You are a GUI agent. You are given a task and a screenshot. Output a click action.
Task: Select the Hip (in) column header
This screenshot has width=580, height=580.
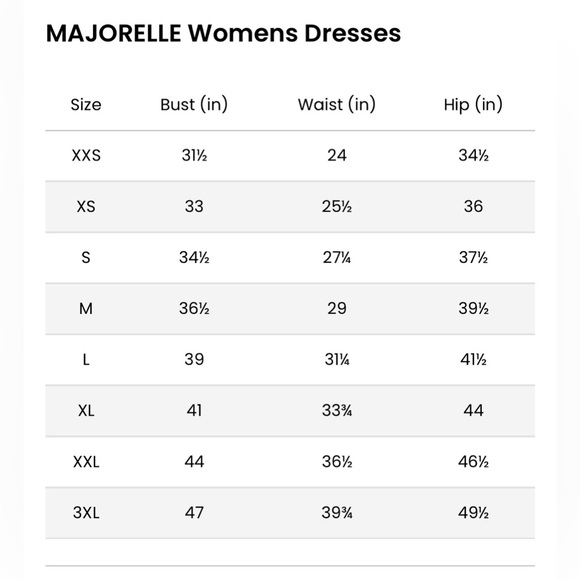(473, 104)
